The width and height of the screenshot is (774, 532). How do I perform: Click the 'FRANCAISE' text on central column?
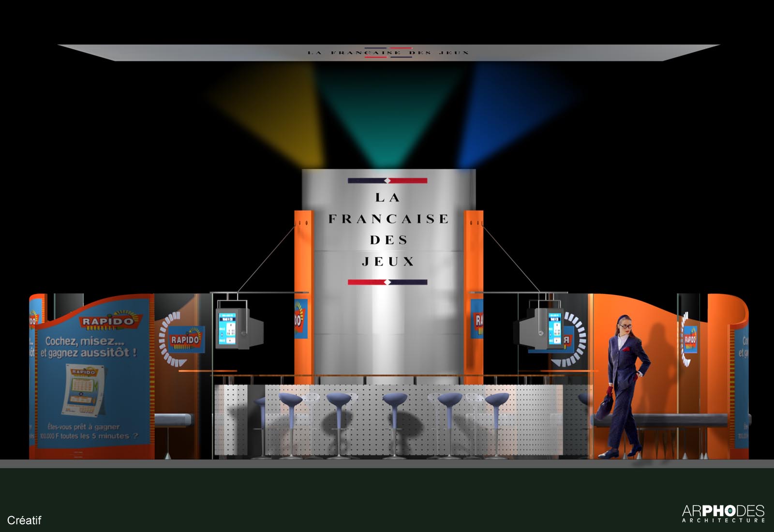tap(388, 219)
